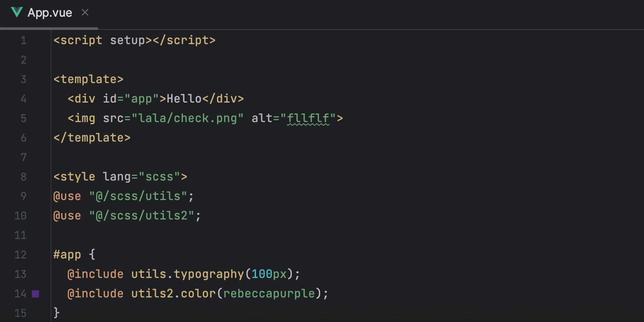
Task: Select the App.vue editor tab
Action: [49, 13]
